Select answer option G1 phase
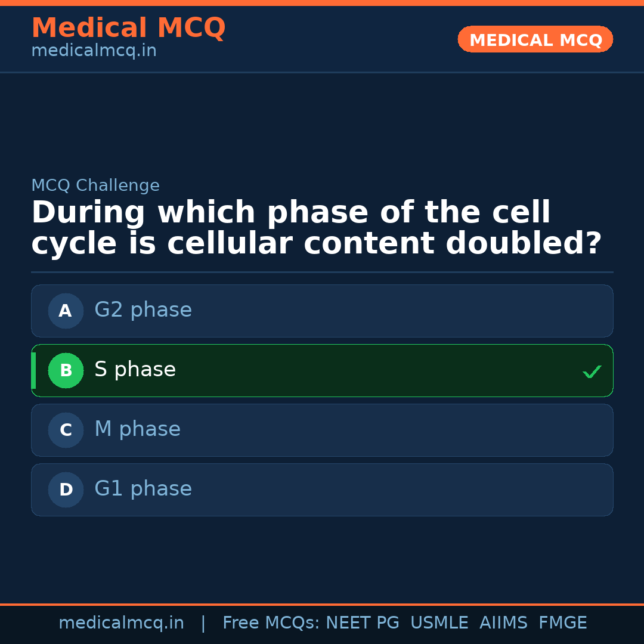Screen dimensions: 644x644 (322, 490)
